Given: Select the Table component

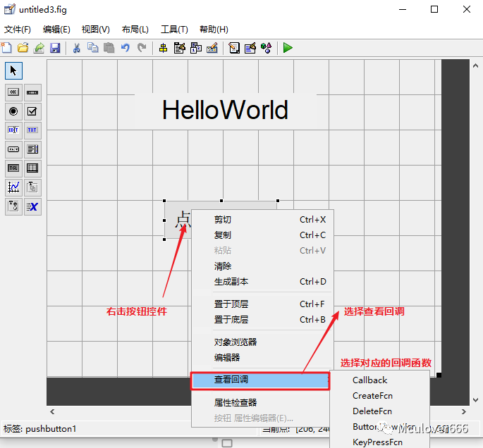Looking at the screenshot, I should [x=32, y=168].
